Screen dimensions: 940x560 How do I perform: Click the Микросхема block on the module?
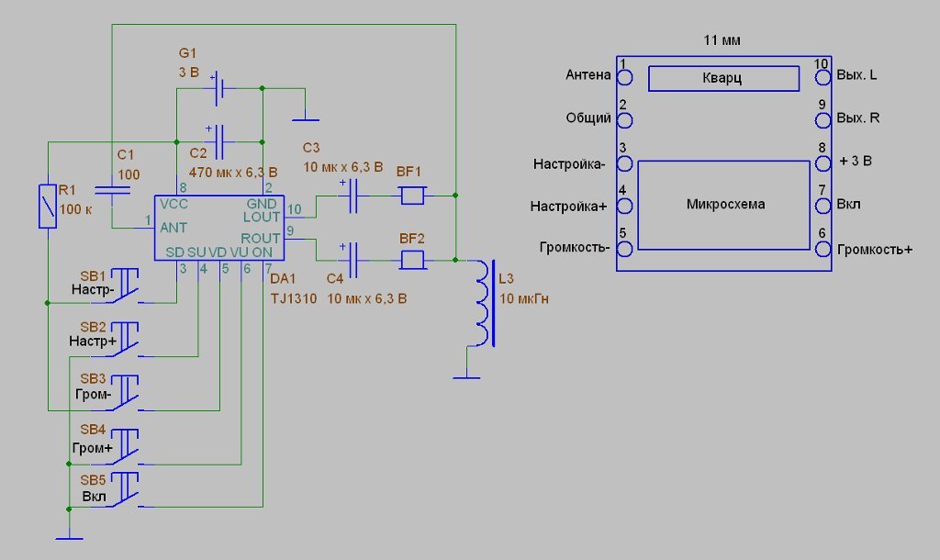click(x=723, y=205)
